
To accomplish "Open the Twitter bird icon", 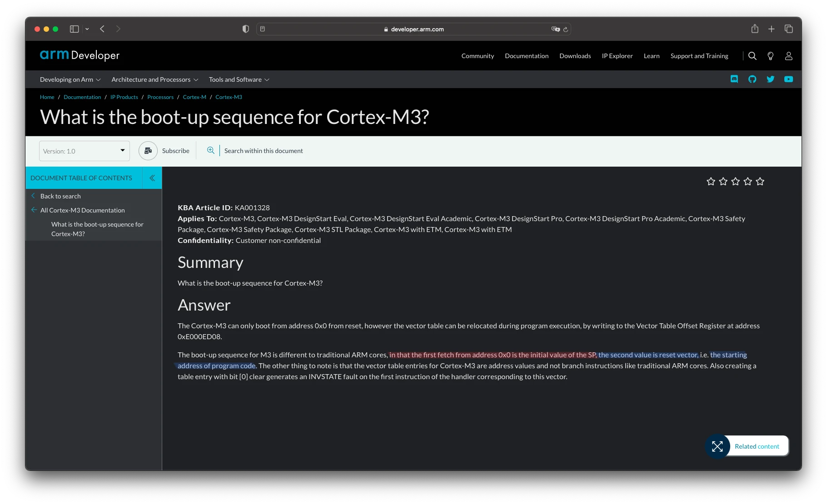I will (771, 79).
